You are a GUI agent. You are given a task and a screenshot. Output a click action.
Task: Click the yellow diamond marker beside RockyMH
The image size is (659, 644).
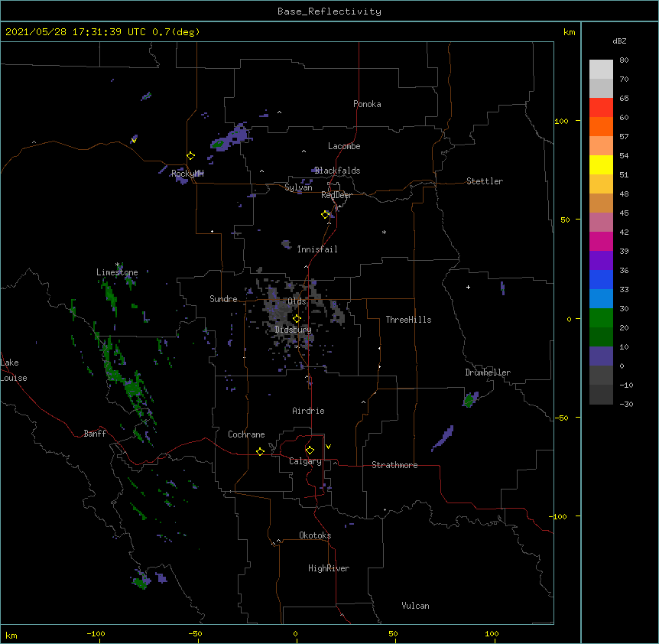pyautogui.click(x=191, y=156)
